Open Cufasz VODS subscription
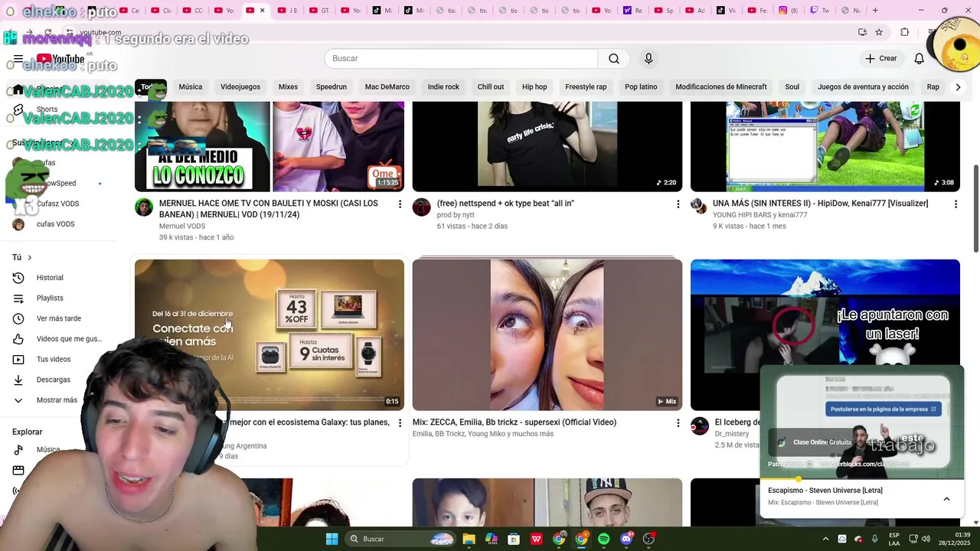 [x=57, y=204]
